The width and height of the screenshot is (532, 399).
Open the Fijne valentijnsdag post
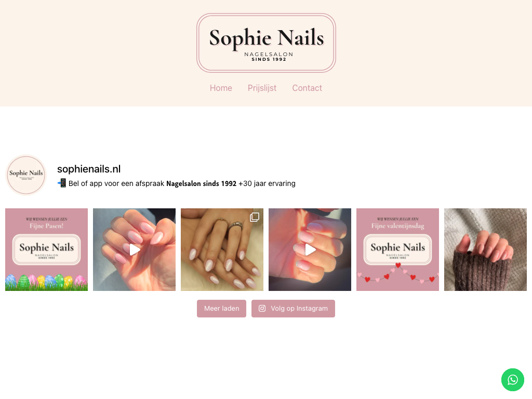point(397,250)
